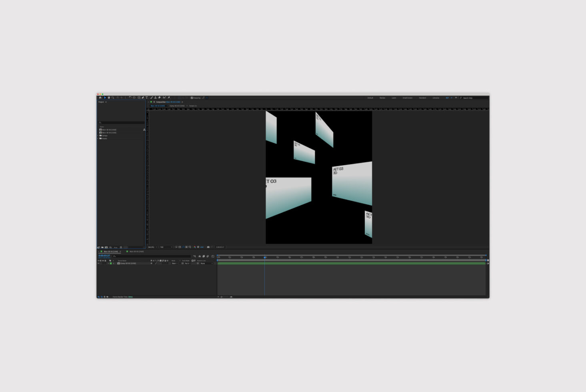Select the Clone Stamp tool
Image resolution: width=586 pixels, height=392 pixels.
point(155,98)
